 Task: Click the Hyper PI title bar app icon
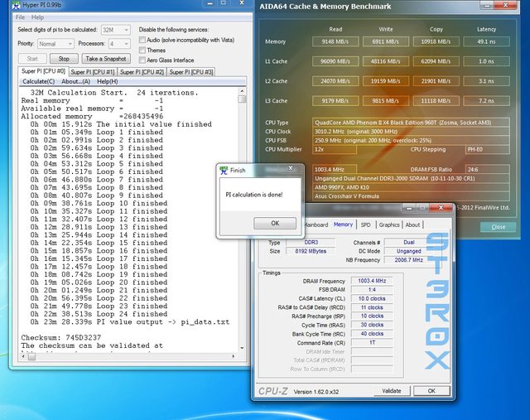click(16, 5)
